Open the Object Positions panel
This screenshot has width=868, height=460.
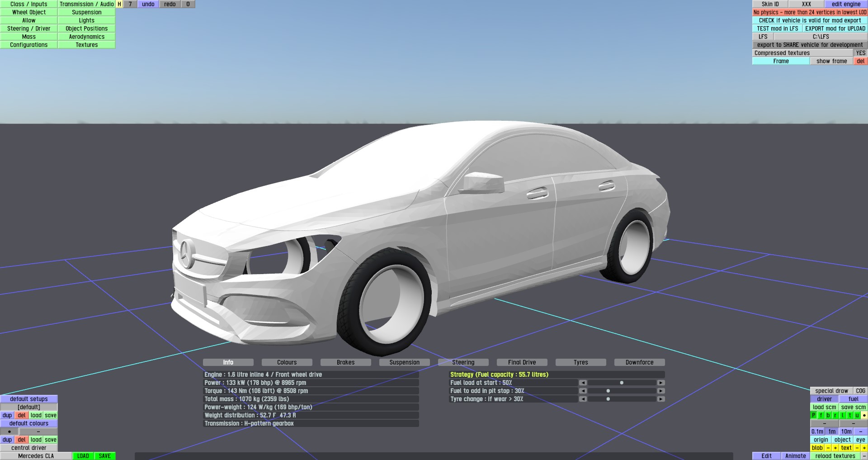[87, 28]
